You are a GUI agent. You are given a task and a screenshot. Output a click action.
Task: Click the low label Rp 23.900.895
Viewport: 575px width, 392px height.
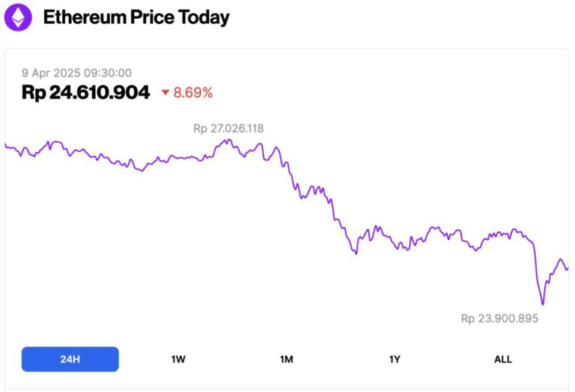499,318
